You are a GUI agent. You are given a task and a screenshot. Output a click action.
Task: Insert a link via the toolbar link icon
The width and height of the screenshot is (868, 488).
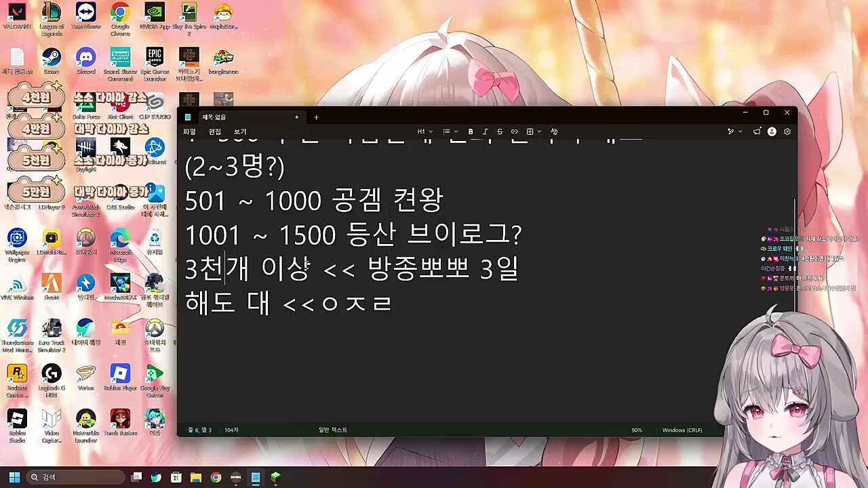[x=515, y=131]
